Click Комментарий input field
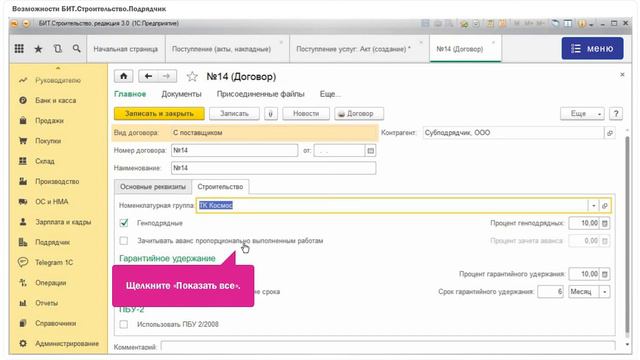 pyautogui.click(x=388, y=347)
